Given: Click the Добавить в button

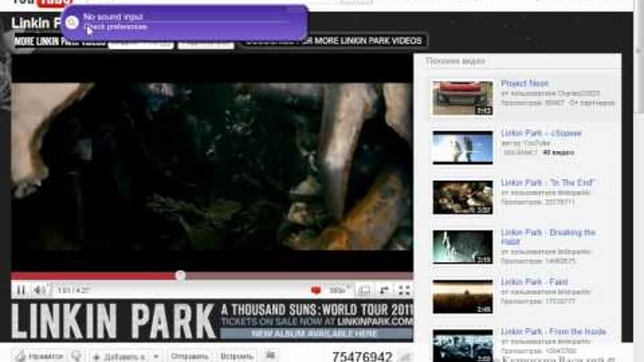Looking at the screenshot, I should (x=117, y=356).
